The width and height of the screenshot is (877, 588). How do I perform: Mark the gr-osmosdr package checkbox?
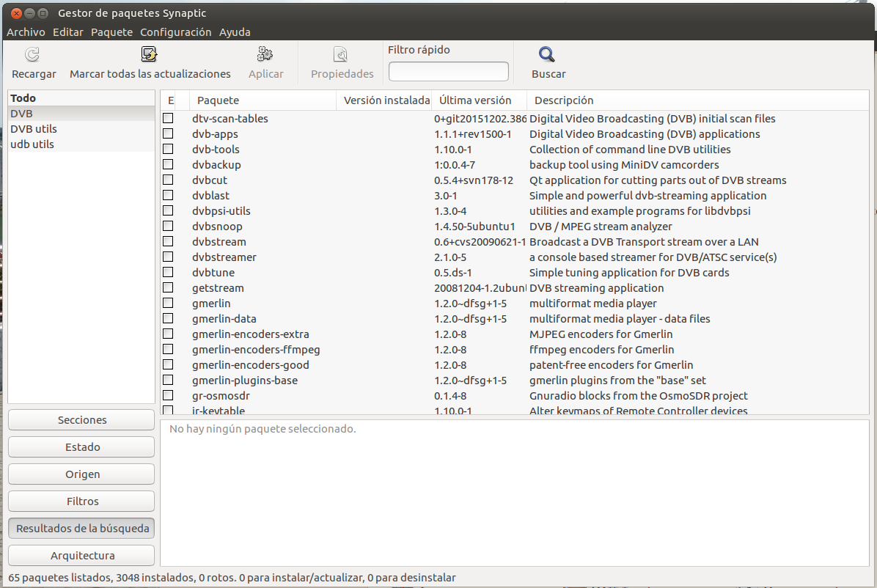[x=168, y=395]
